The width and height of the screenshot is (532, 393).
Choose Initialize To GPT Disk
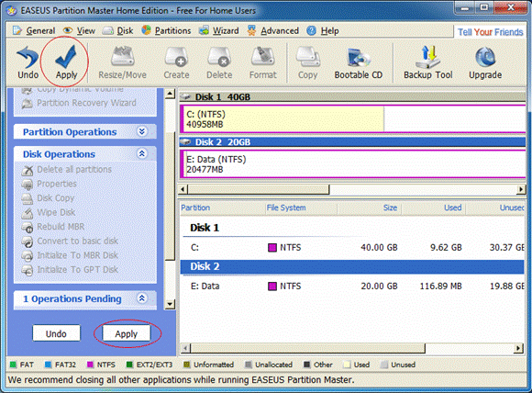click(70, 269)
